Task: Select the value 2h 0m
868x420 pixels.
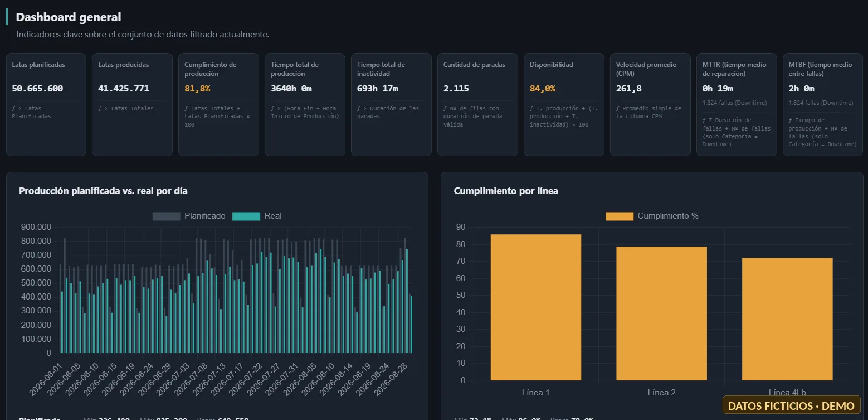Action: pyautogui.click(x=801, y=89)
